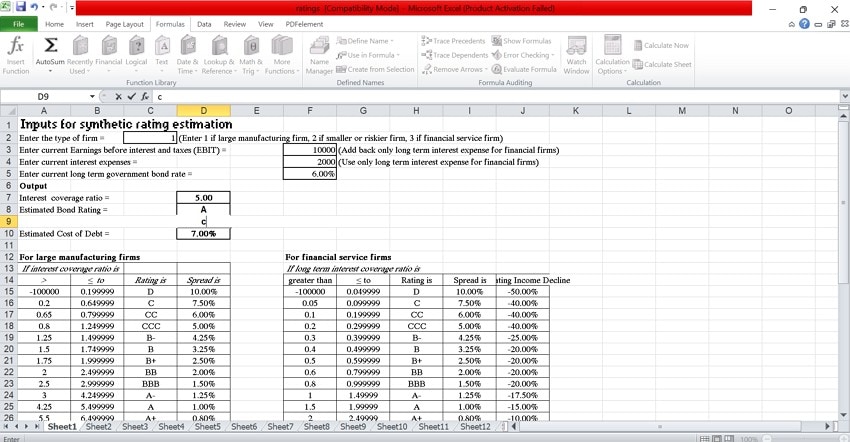Select the type of firm input cell

[150, 138]
